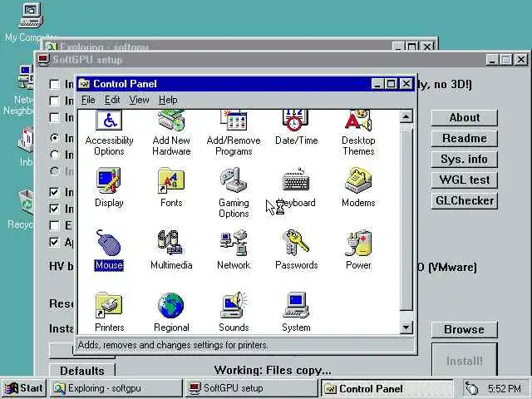
Task: Toggle the first checkbox in SoftGPU setup
Action: (54, 84)
